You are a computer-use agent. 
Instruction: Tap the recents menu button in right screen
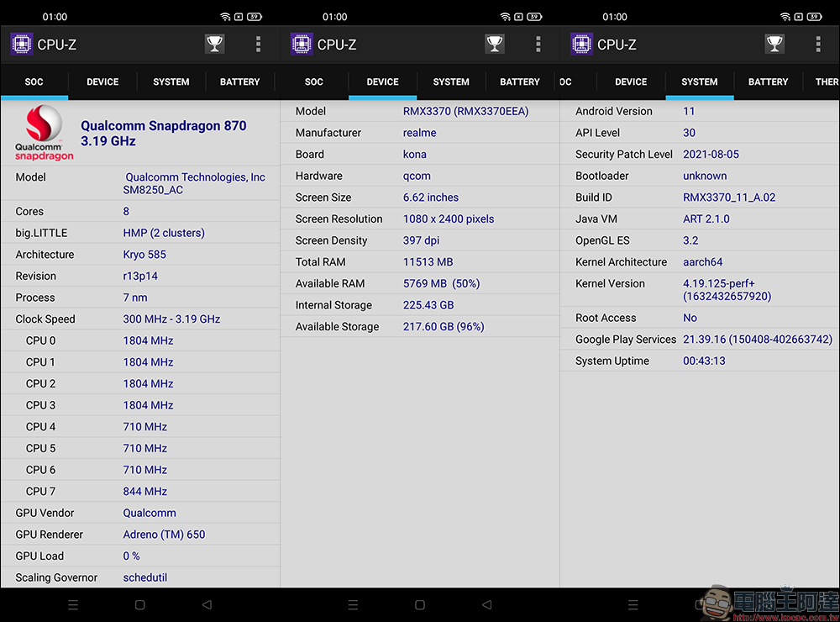point(633,605)
